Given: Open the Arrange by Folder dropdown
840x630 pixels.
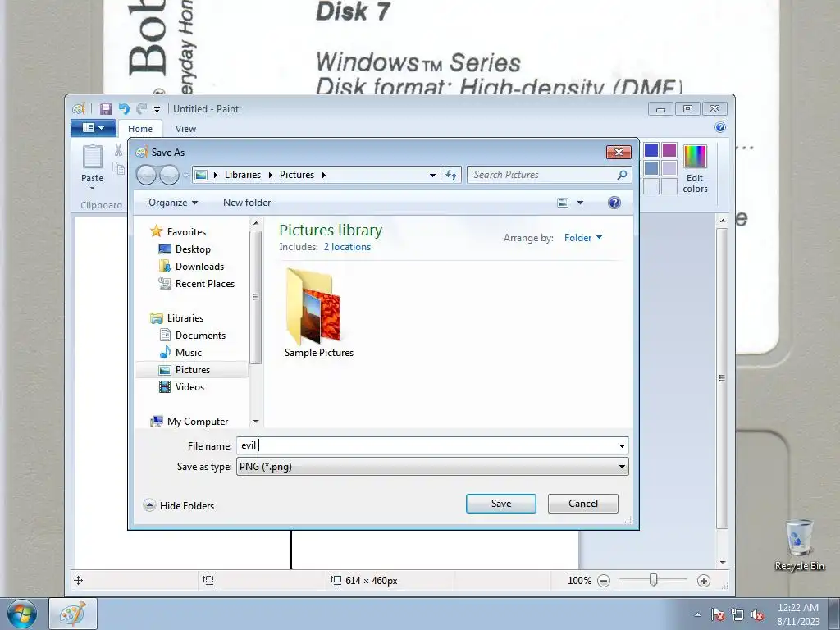Looking at the screenshot, I should pyautogui.click(x=583, y=238).
